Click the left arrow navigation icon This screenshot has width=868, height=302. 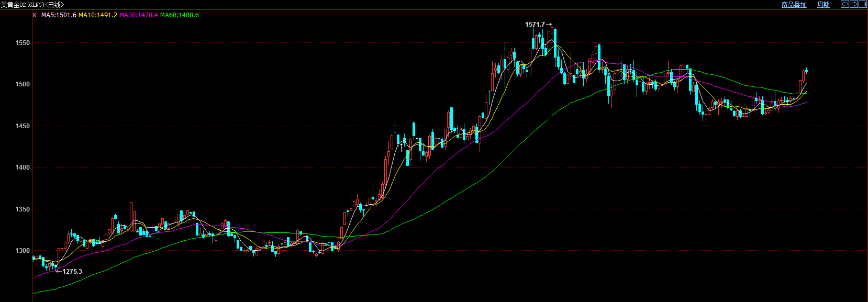click(x=844, y=4)
